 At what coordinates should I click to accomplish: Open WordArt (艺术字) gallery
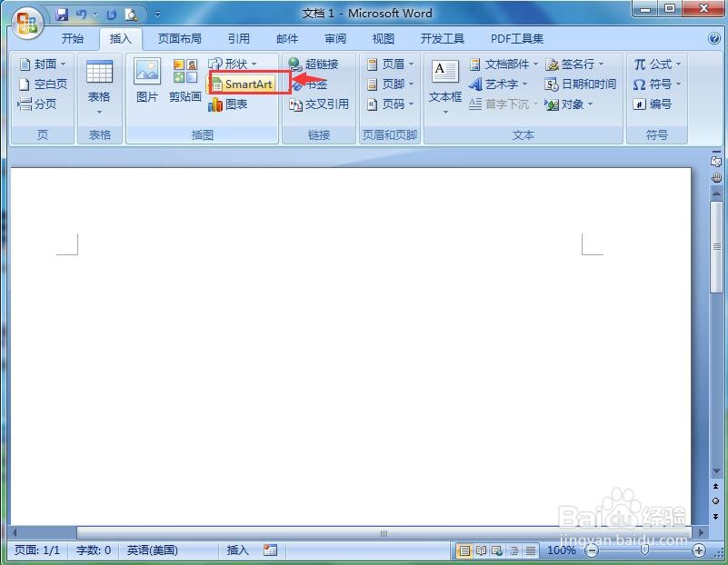click(x=498, y=84)
